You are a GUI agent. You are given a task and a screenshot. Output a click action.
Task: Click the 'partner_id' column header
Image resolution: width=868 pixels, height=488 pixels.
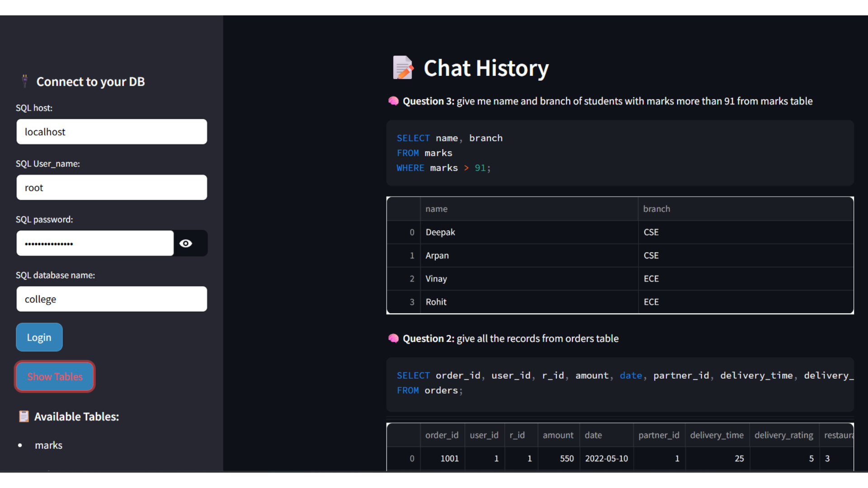click(x=659, y=435)
